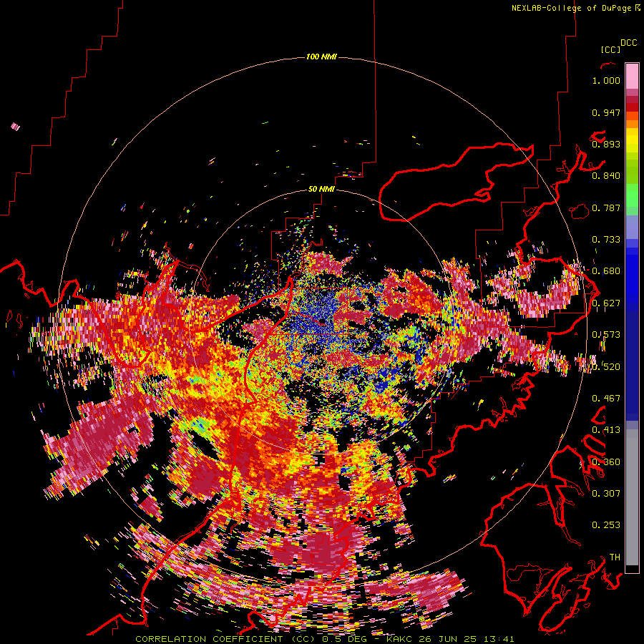The image size is (644, 644).
Task: Click the 0.307 scale value
Action: pyautogui.click(x=606, y=493)
